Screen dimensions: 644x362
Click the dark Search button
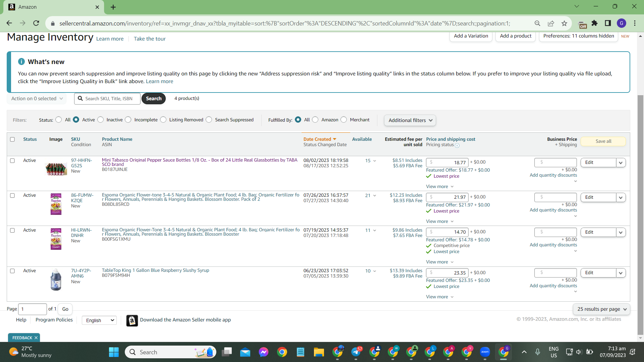[154, 99]
